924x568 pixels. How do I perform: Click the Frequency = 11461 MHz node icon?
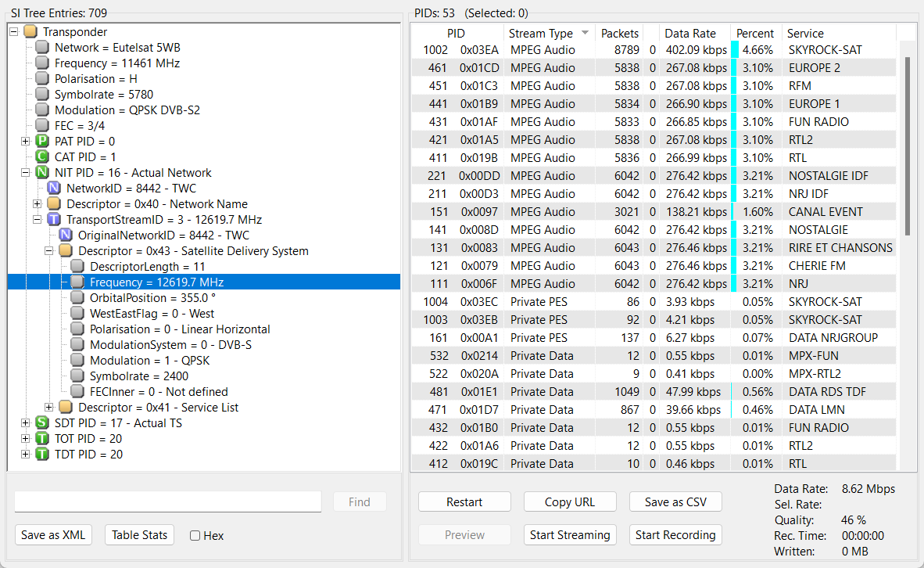(42, 63)
